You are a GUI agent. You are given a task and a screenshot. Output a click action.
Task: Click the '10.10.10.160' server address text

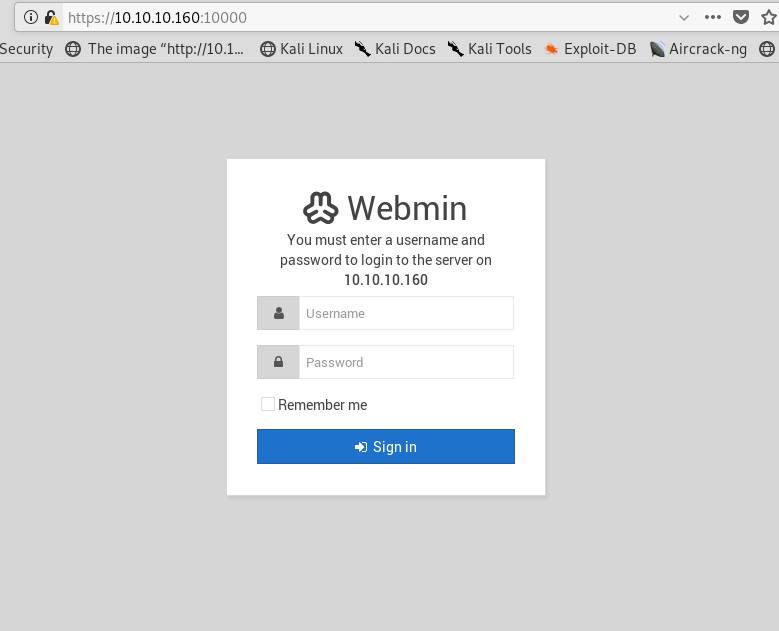point(386,280)
